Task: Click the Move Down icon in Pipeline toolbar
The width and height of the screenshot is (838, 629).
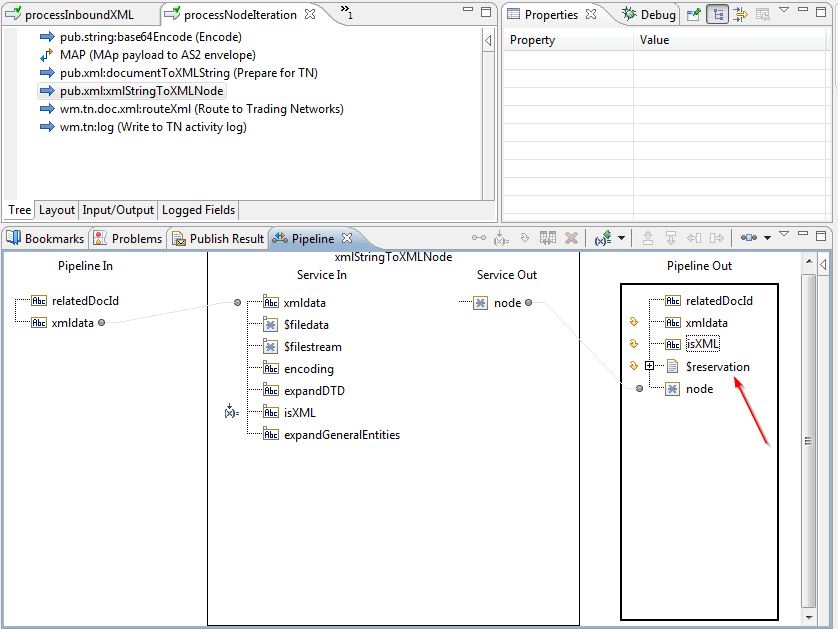Action: coord(671,238)
